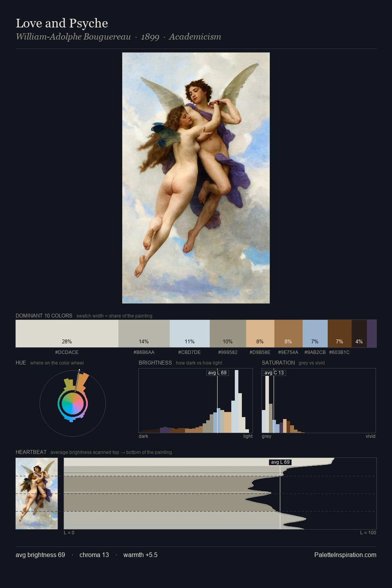392x588 pixels.
Task: Click the DOMINANT 10 COLORS heading
Action: pos(44,316)
